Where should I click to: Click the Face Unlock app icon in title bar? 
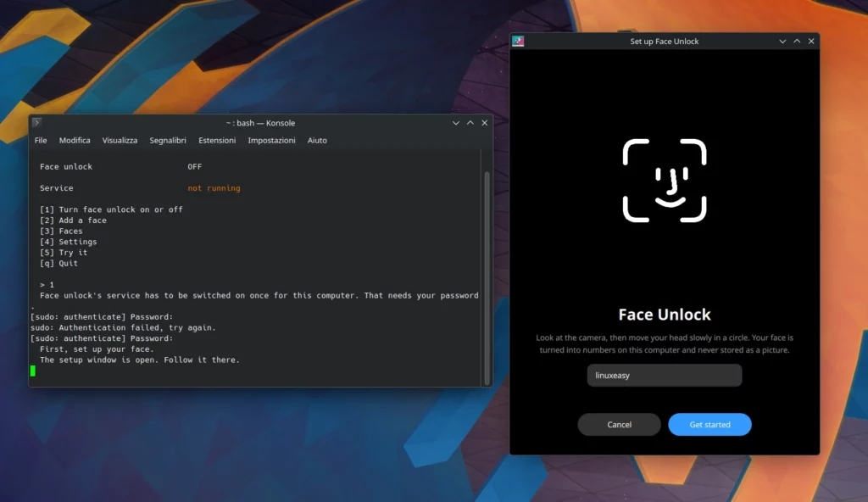click(518, 41)
